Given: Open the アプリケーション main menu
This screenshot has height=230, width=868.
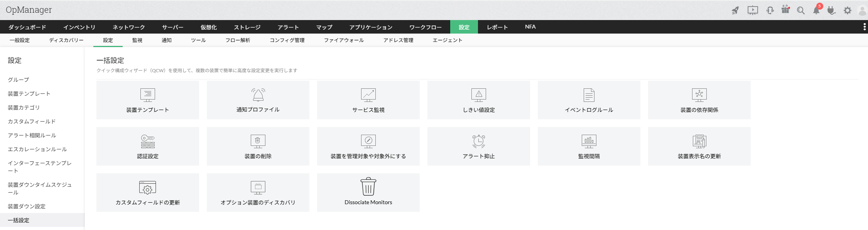Looking at the screenshot, I should coord(371,27).
